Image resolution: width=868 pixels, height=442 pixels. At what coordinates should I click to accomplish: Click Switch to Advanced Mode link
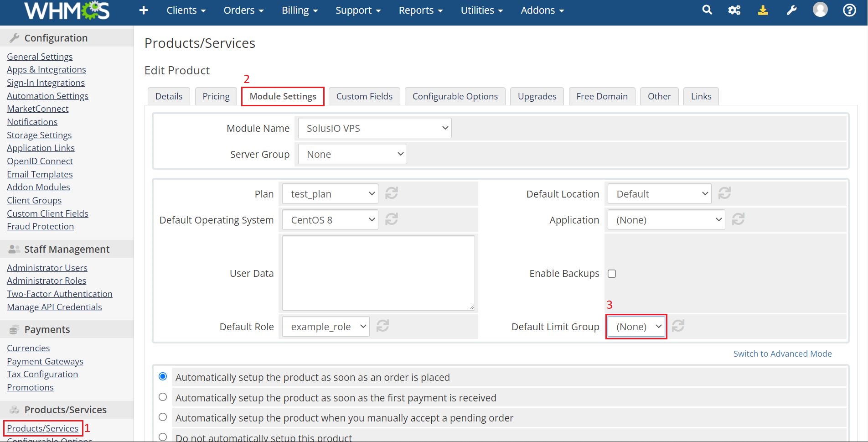(x=782, y=354)
